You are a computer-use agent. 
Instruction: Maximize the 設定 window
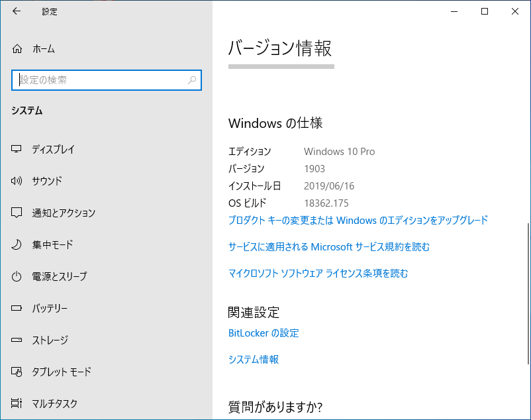click(485, 11)
